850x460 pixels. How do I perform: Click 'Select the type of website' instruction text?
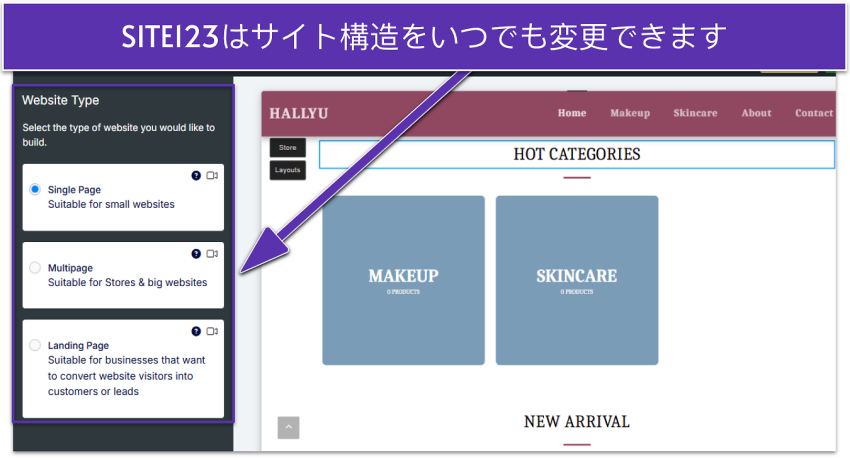(x=119, y=135)
